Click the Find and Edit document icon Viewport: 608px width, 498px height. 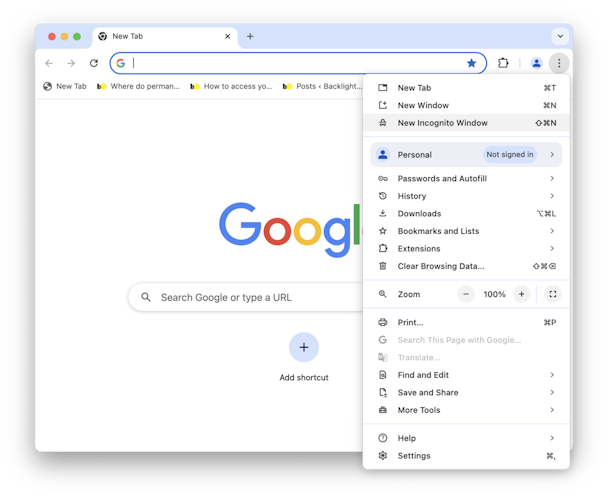383,375
